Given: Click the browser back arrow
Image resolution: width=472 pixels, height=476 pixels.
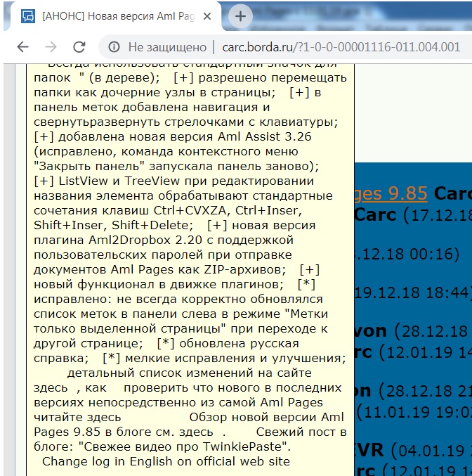Looking at the screenshot, I should click(22, 46).
